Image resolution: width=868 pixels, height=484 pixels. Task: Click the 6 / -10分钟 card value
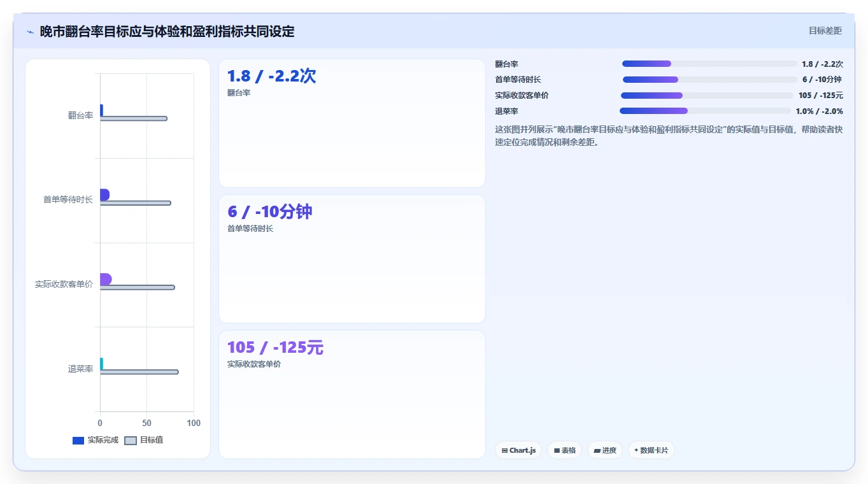point(270,211)
